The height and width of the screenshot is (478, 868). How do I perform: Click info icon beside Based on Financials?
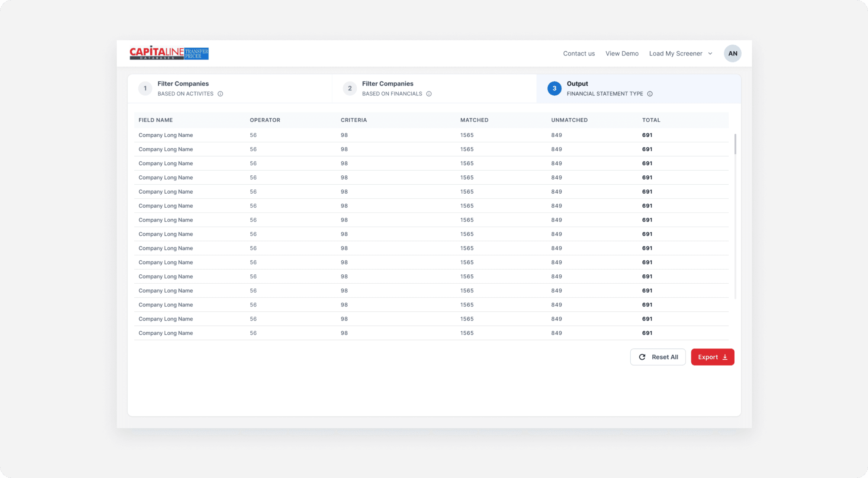pos(429,94)
